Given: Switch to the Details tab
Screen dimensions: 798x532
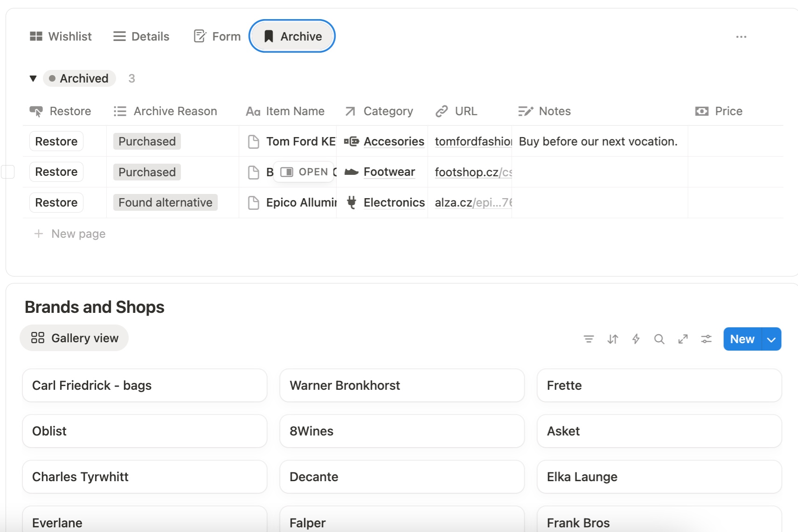Looking at the screenshot, I should pos(141,36).
